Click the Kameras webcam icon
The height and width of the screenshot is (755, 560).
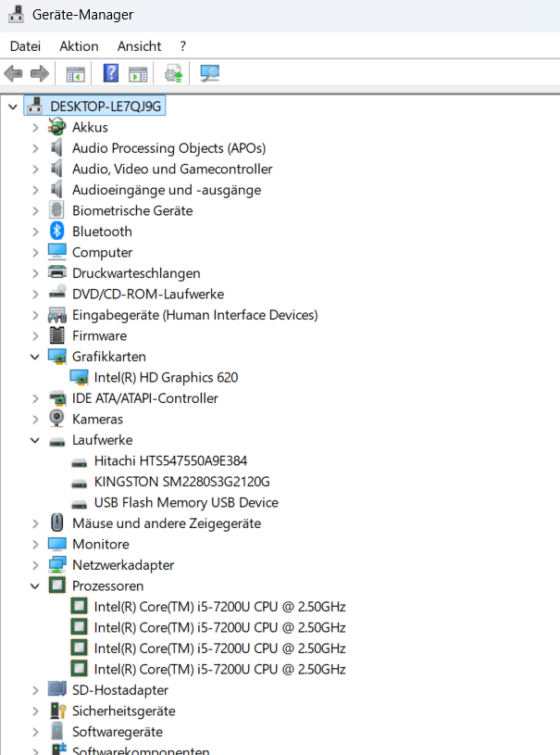click(56, 418)
